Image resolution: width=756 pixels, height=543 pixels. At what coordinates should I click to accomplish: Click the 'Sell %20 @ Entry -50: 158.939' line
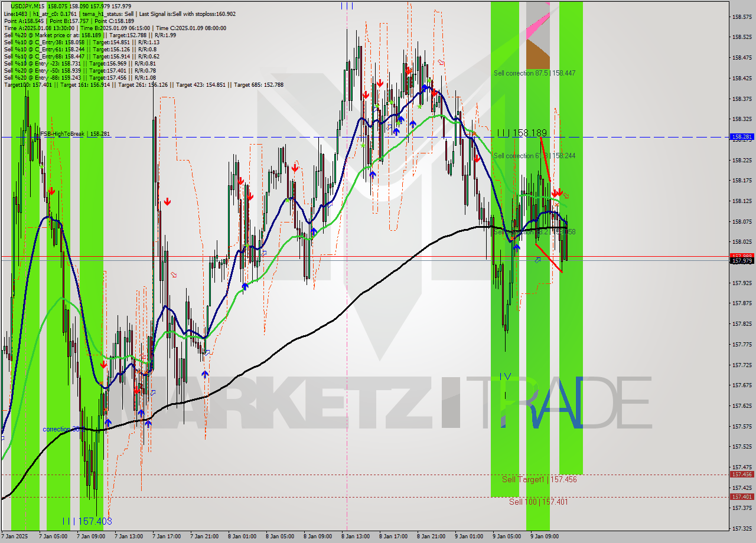pos(80,70)
